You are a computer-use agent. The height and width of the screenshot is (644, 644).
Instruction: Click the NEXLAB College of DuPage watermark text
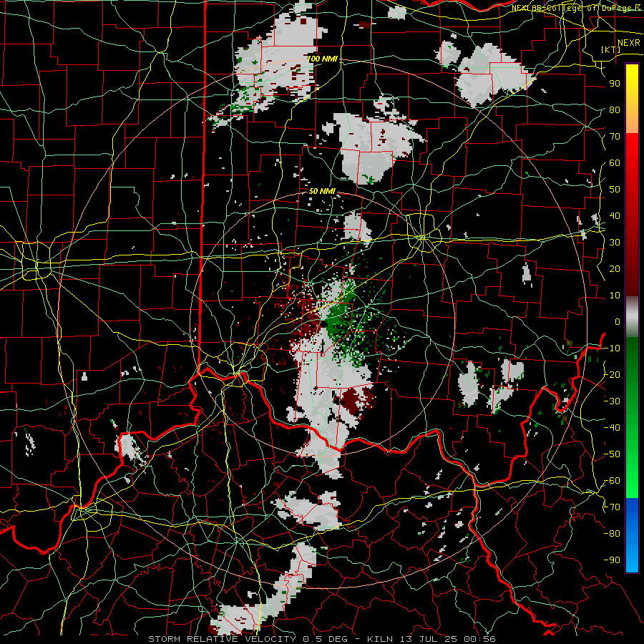(x=575, y=7)
